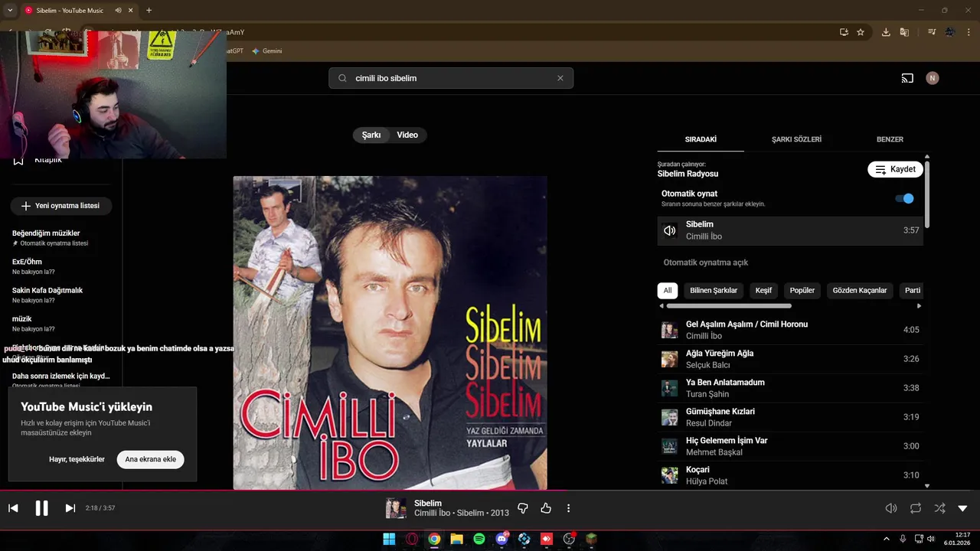Dislike the playing song
This screenshot has width=980, height=551.
(523, 508)
